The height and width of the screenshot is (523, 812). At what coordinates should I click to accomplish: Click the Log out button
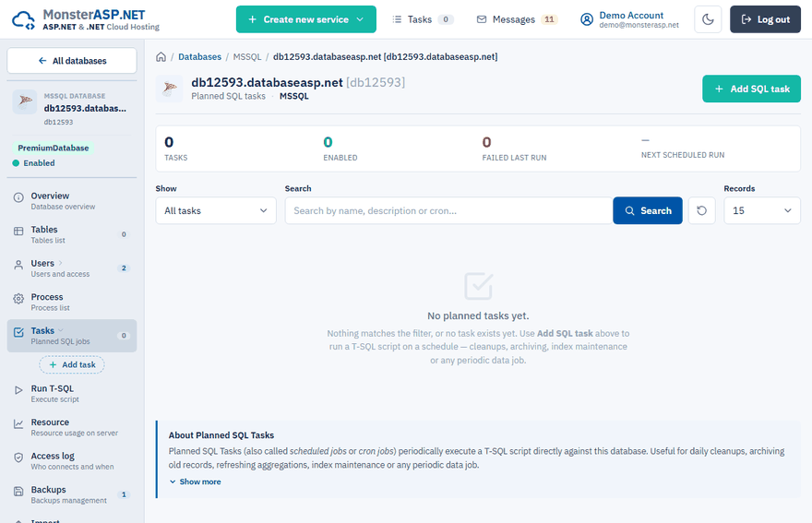point(765,19)
